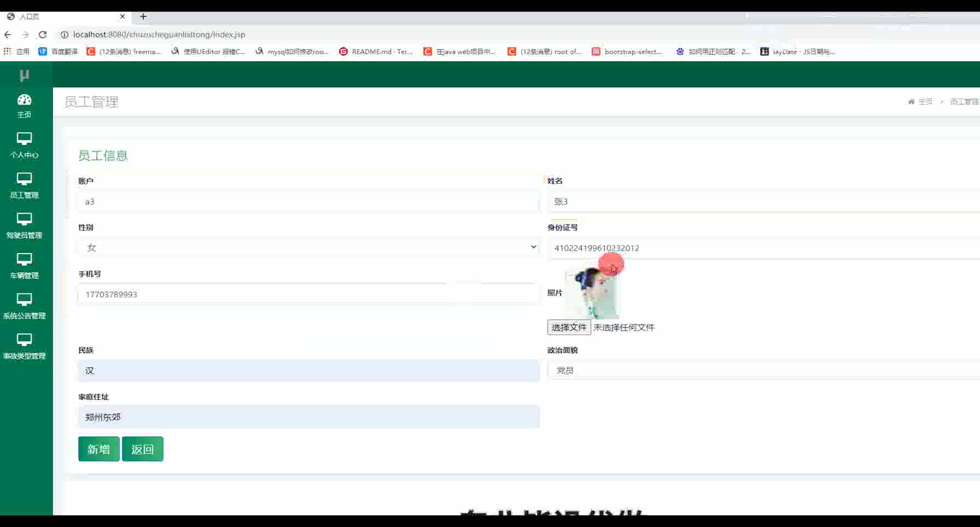Open 事故类型管理 in the sidebar
Screen dimensions: 980x527
24,347
